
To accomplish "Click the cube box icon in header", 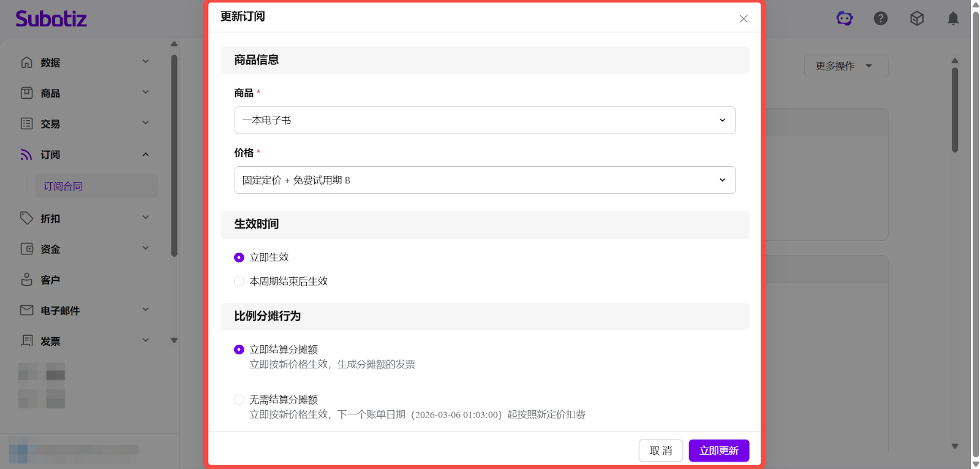I will 916,18.
